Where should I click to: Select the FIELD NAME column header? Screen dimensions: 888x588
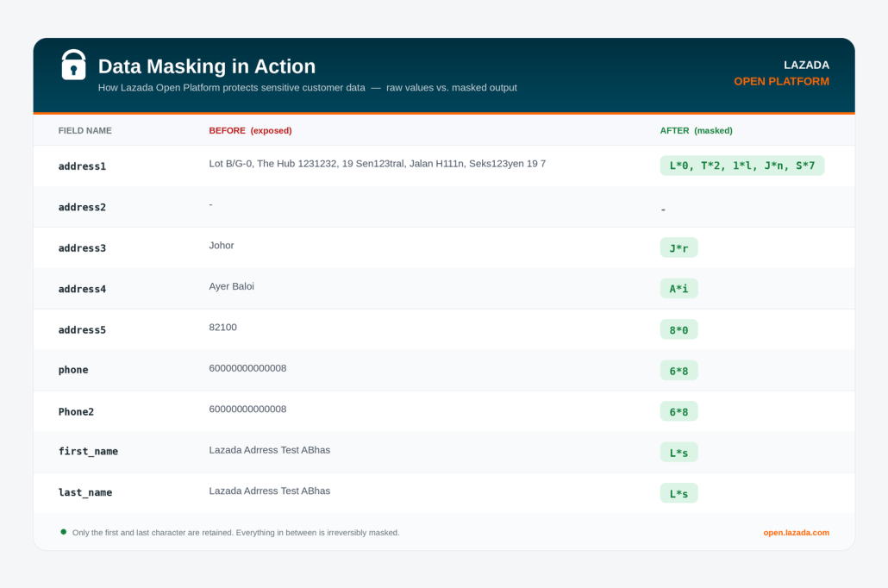[x=85, y=131]
